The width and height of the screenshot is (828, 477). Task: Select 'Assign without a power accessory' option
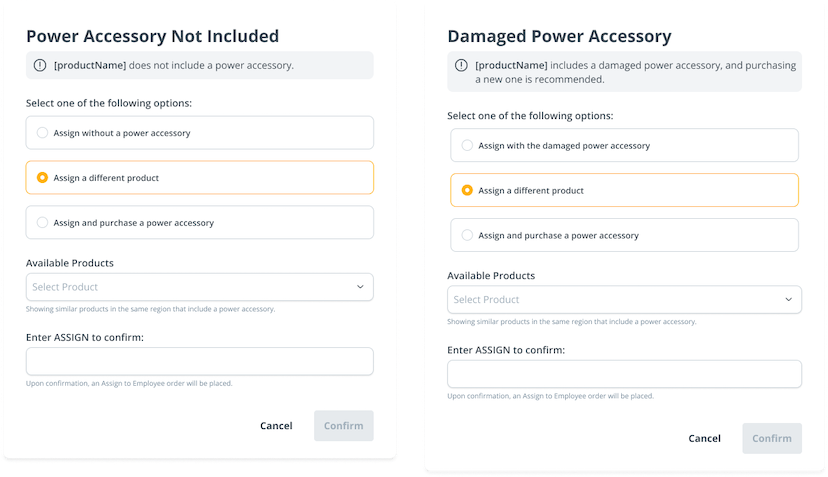[x=42, y=132]
